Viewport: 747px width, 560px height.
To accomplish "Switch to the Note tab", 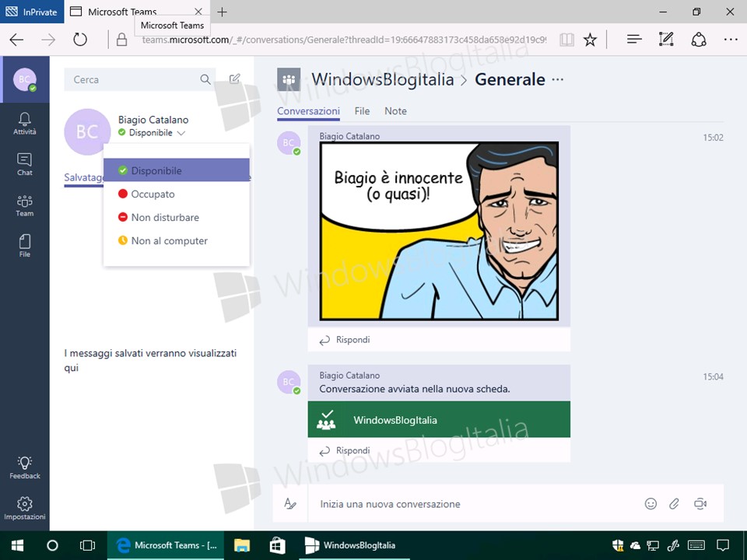I will (395, 111).
